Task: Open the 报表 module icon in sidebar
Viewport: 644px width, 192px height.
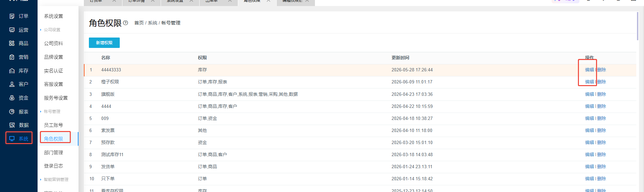Action: [12, 112]
